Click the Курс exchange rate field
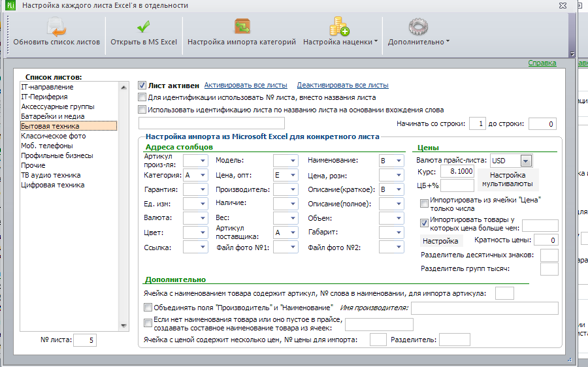 (457, 171)
